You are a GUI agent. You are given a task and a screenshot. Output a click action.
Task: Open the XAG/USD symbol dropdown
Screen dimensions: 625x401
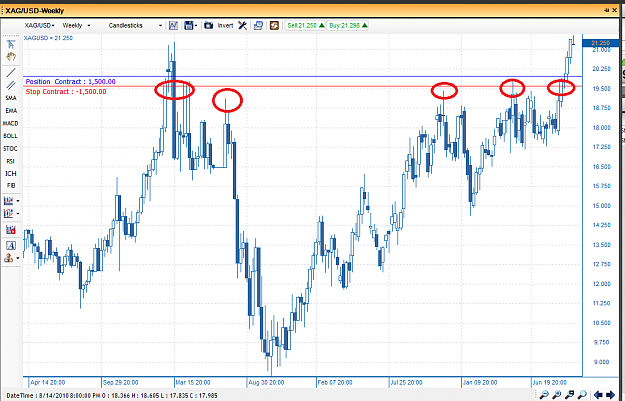click(39, 26)
